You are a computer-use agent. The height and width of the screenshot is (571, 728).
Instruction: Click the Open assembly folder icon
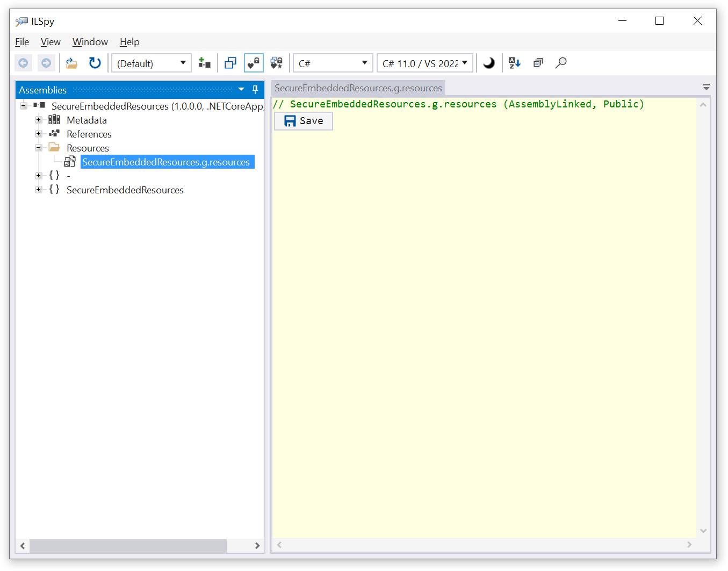pyautogui.click(x=71, y=63)
